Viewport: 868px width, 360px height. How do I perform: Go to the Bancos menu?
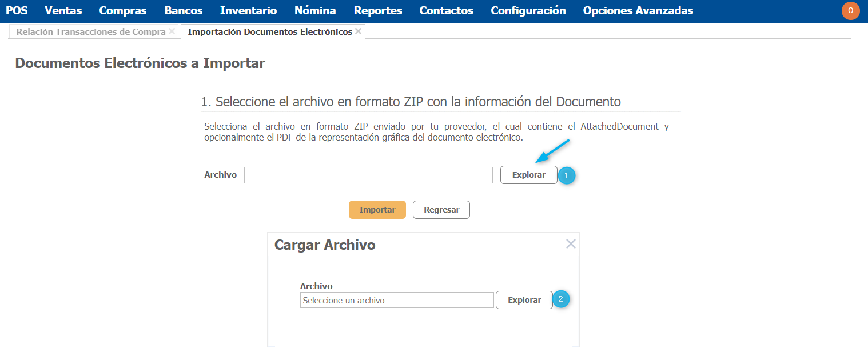point(183,11)
